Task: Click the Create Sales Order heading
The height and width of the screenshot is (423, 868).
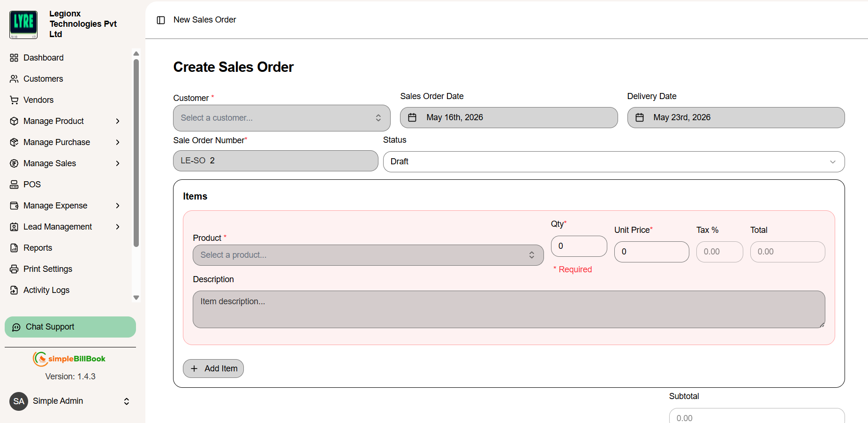Action: [x=234, y=67]
